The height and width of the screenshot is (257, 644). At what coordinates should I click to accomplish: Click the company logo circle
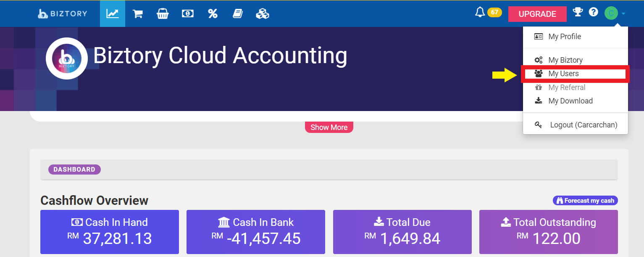(x=66, y=58)
